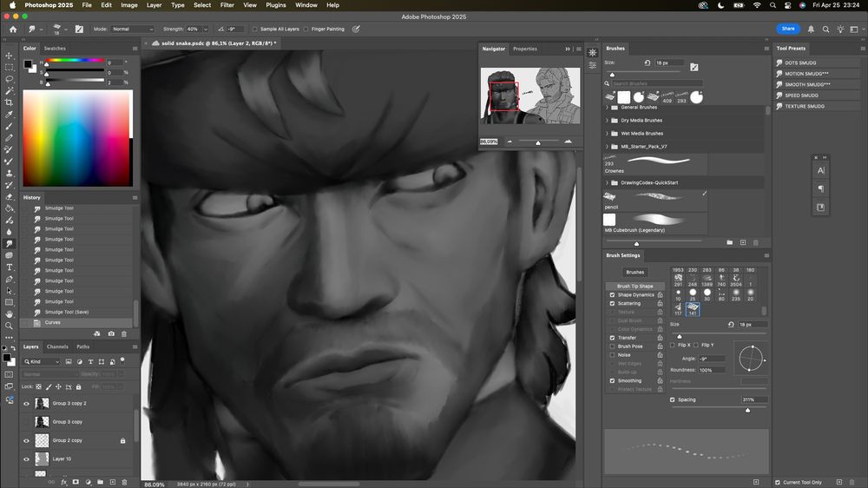Click the fx layer style icon
868x488 pixels.
pyautogui.click(x=63, y=483)
